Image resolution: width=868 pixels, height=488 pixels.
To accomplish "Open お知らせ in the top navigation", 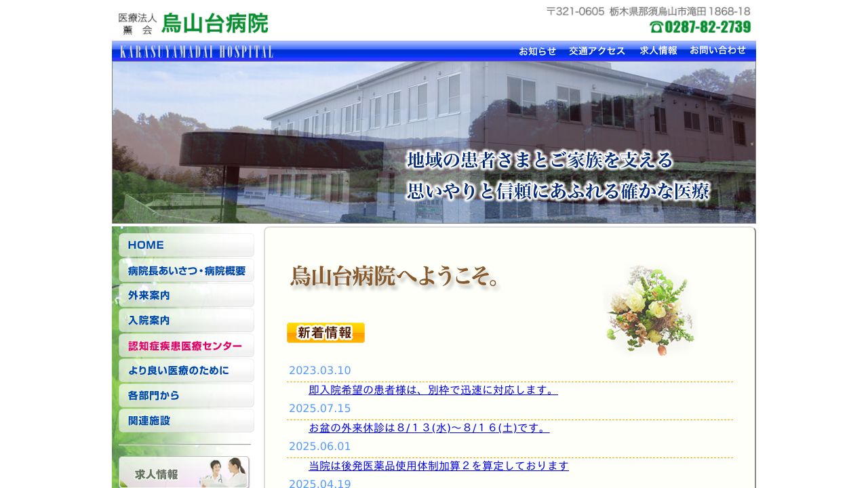I will pos(537,50).
